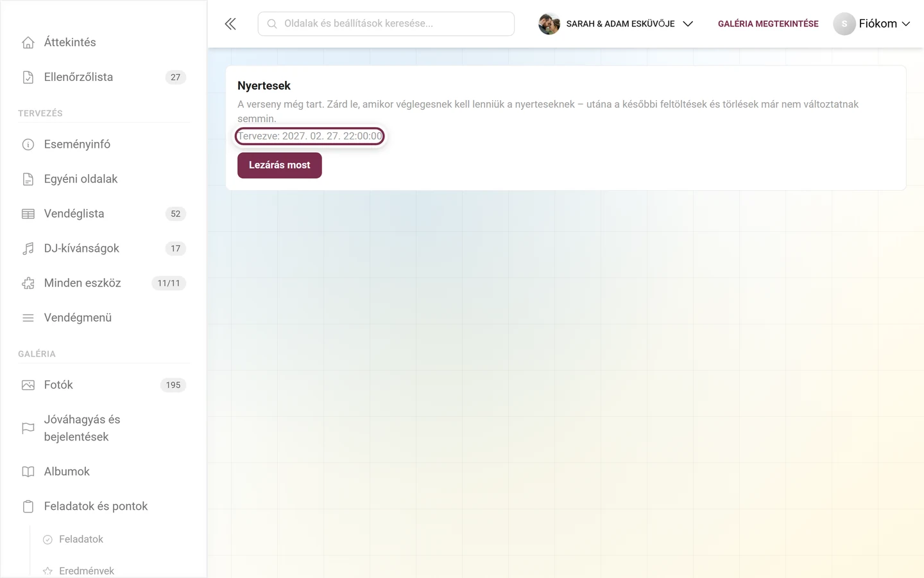
Task: Collapse sidebar with double-chevron icon
Action: [230, 24]
